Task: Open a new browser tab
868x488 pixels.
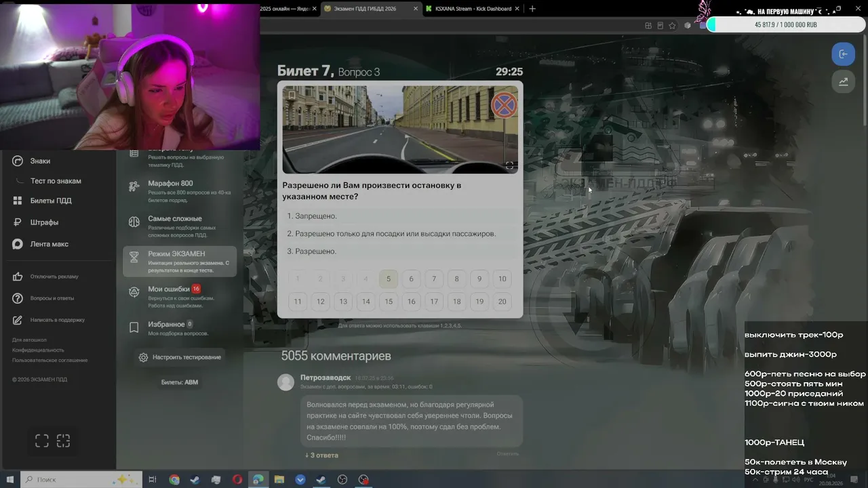Action: coord(532,9)
